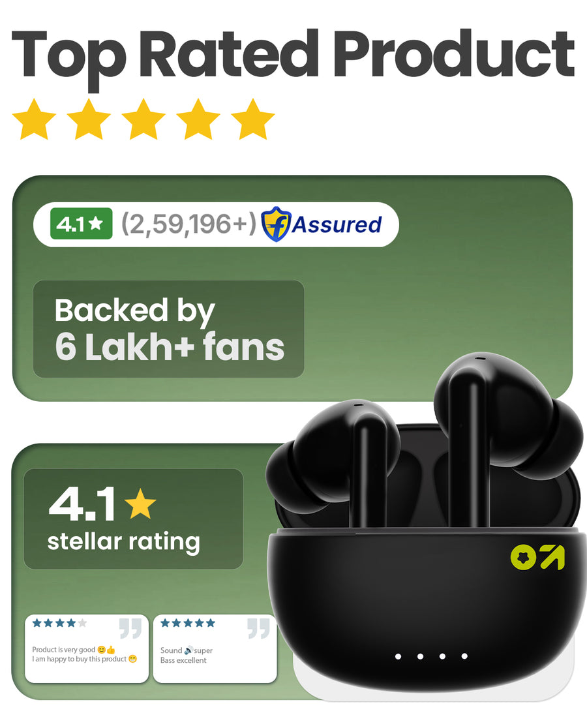The width and height of the screenshot is (587, 728).
Task: Click the 'Top Rated Product' heading
Action: [293, 55]
